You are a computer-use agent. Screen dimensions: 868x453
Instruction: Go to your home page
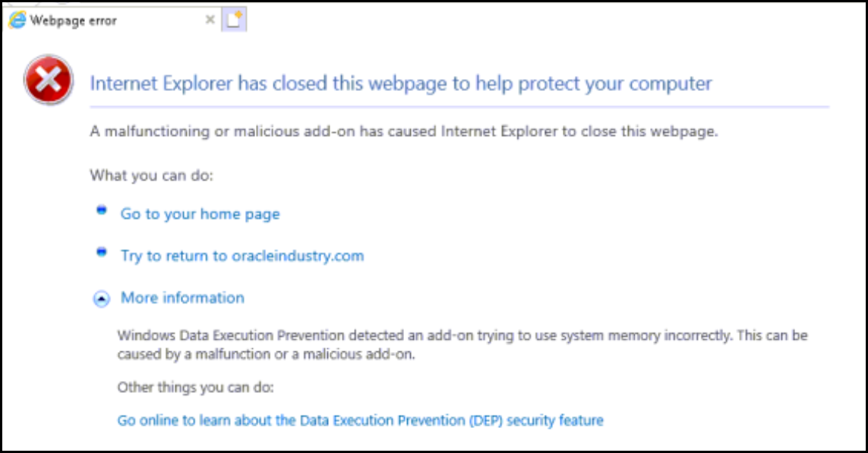click(200, 214)
